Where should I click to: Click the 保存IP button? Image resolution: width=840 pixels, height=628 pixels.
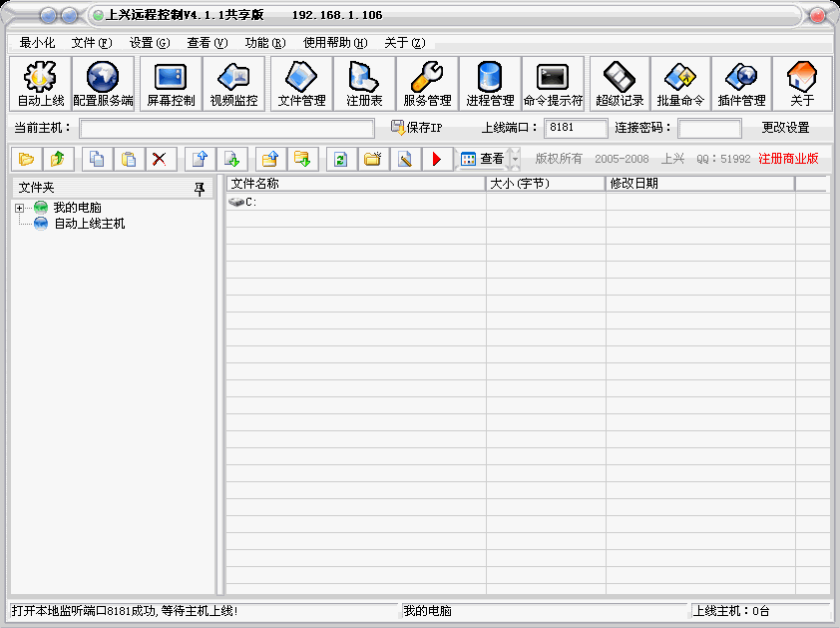click(x=416, y=128)
